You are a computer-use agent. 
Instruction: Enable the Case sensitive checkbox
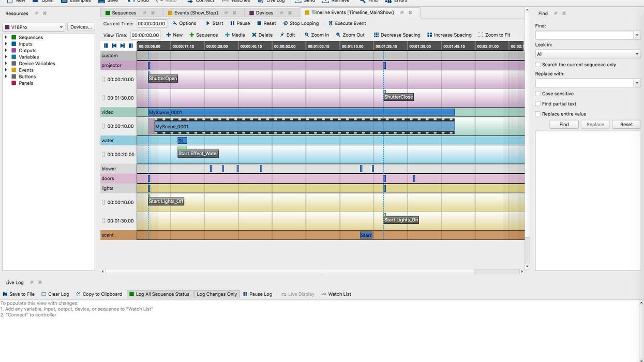click(538, 94)
